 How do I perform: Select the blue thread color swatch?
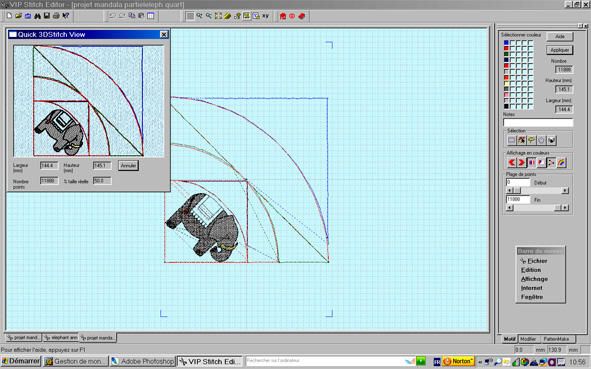[506, 43]
